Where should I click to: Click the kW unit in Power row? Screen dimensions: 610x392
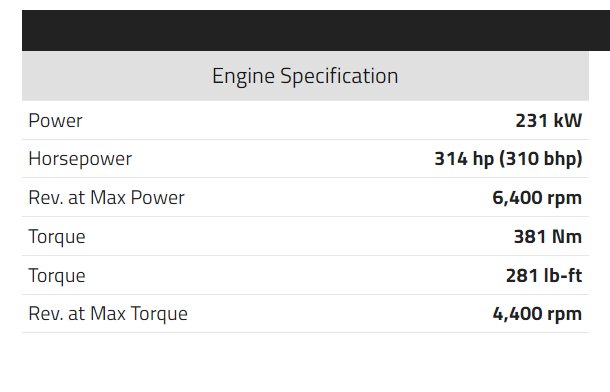(568, 121)
